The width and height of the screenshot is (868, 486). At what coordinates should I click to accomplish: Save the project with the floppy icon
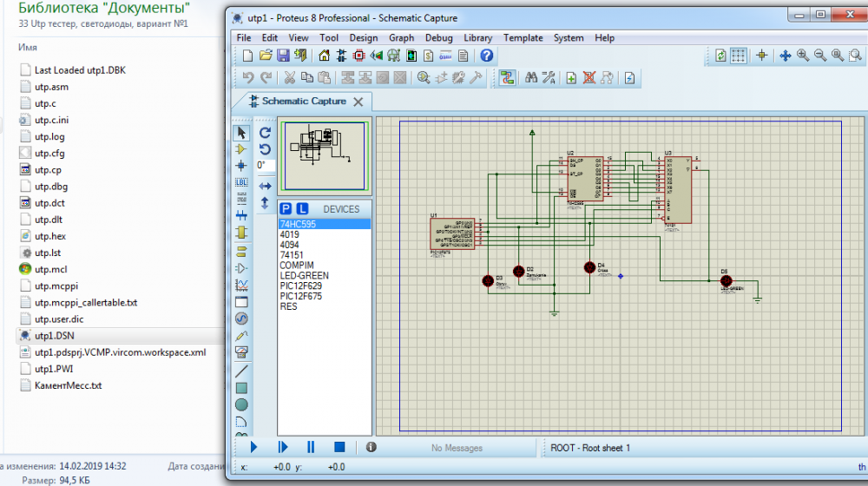point(283,56)
